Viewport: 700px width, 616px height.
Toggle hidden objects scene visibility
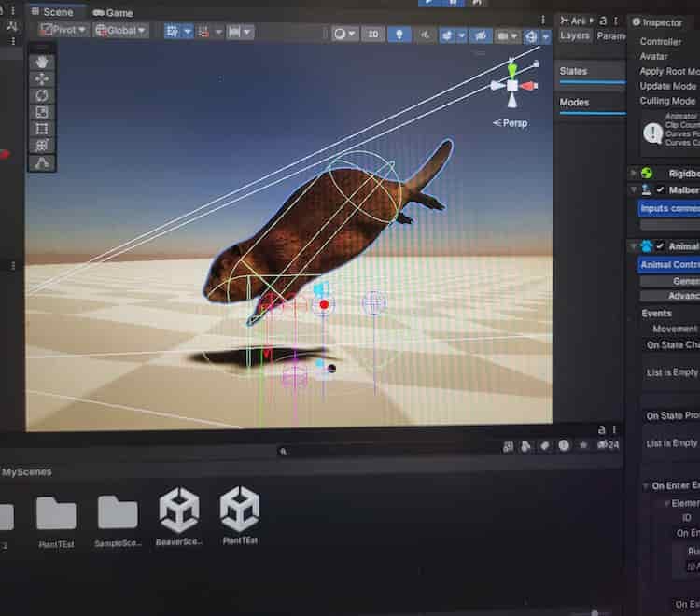[x=481, y=35]
